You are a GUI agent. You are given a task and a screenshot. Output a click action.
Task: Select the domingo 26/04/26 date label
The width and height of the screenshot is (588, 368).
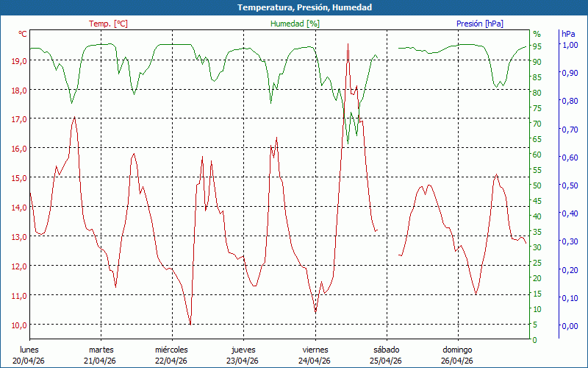[457, 355]
